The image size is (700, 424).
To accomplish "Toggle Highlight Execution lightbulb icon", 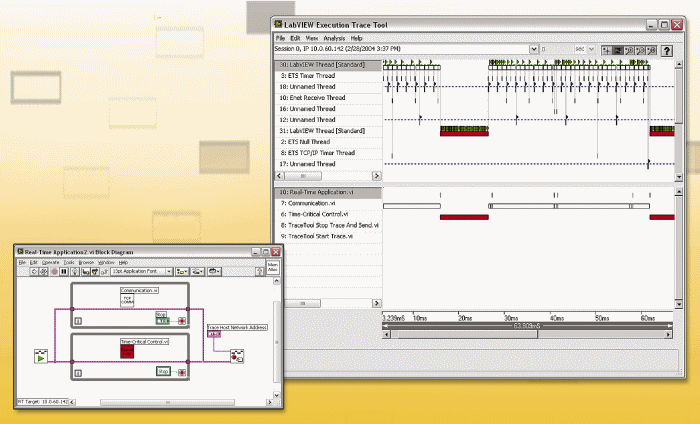I will (x=75, y=271).
